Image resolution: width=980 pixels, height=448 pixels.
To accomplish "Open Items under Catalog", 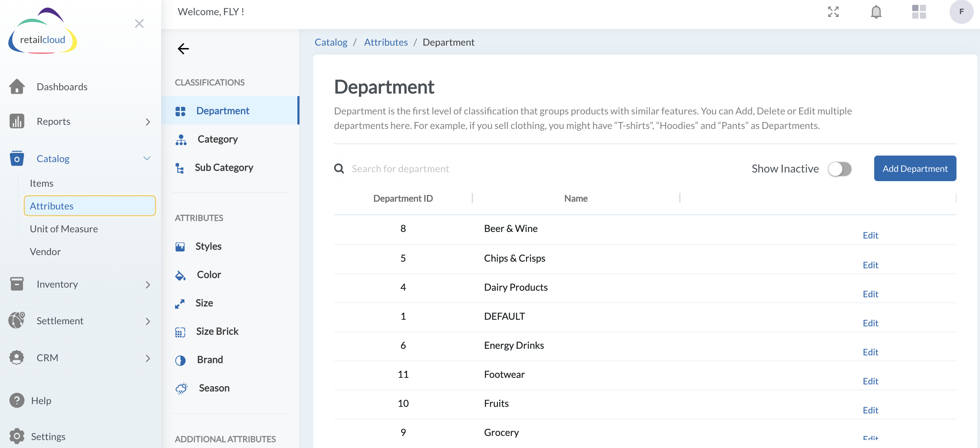I will click(x=41, y=183).
